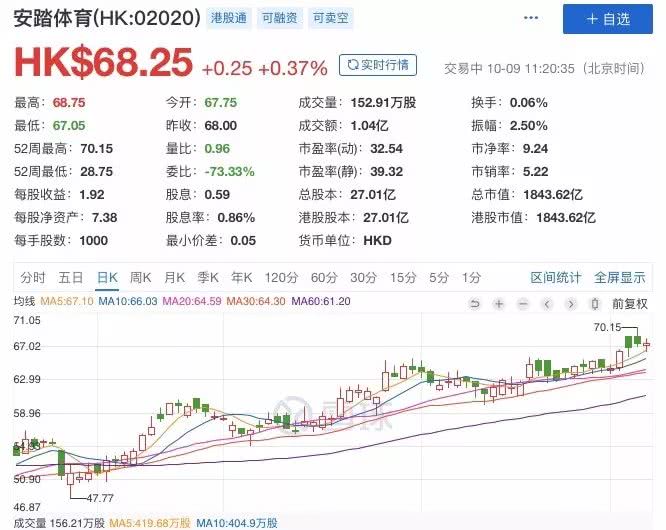Click the 52周最低 value 28.75
Screen dimensions: 666x530
pos(96,172)
